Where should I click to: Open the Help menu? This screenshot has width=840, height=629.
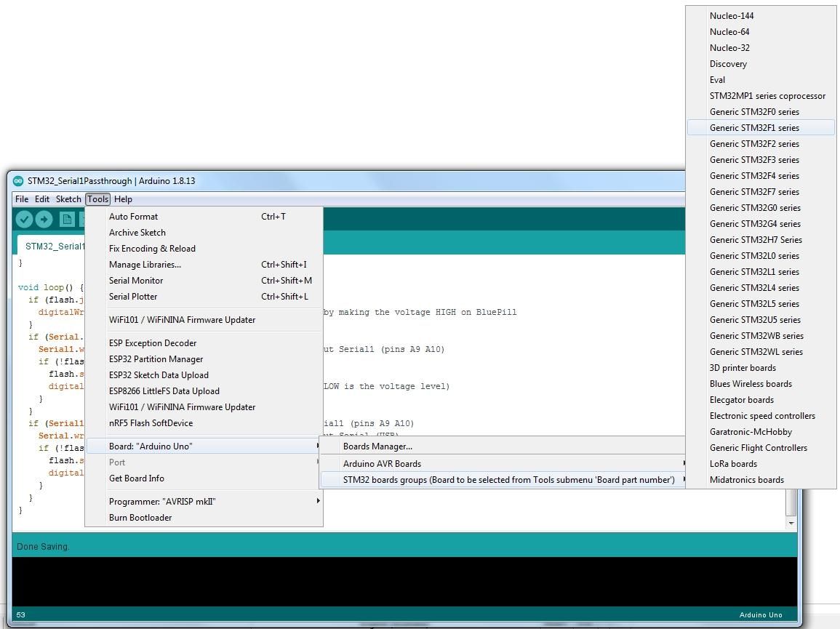click(123, 199)
